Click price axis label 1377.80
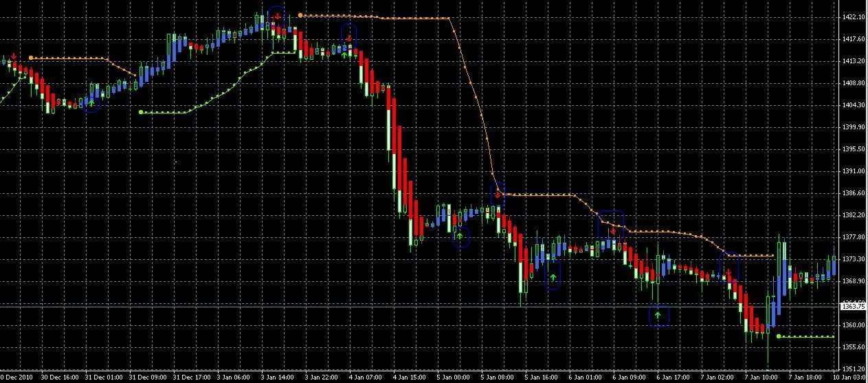The height and width of the screenshot is (383, 868). tap(853, 237)
